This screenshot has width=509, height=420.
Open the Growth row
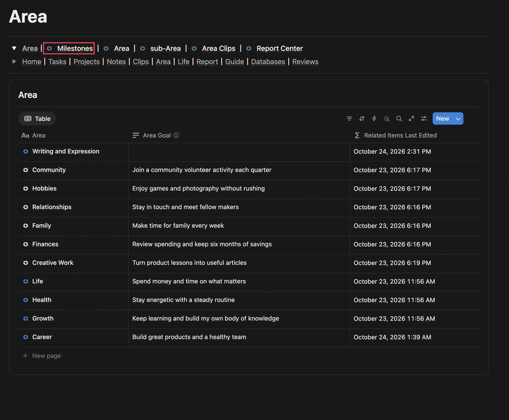tap(43, 318)
